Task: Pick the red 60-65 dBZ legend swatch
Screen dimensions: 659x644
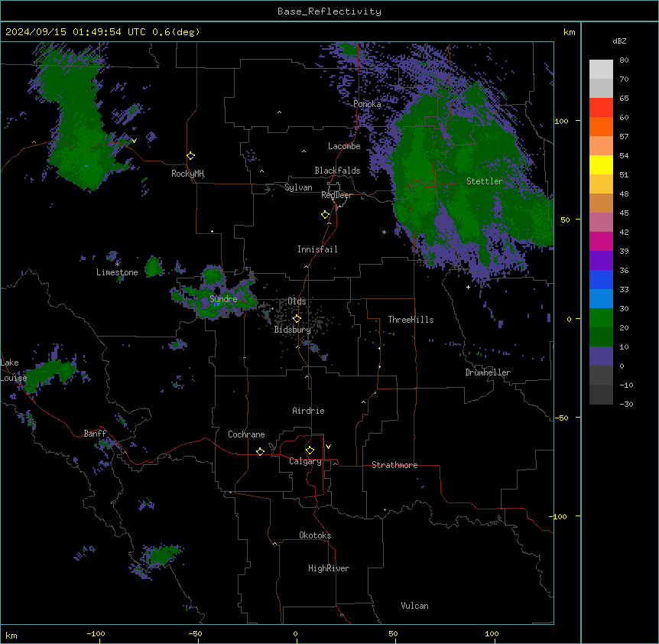Action: (x=601, y=108)
